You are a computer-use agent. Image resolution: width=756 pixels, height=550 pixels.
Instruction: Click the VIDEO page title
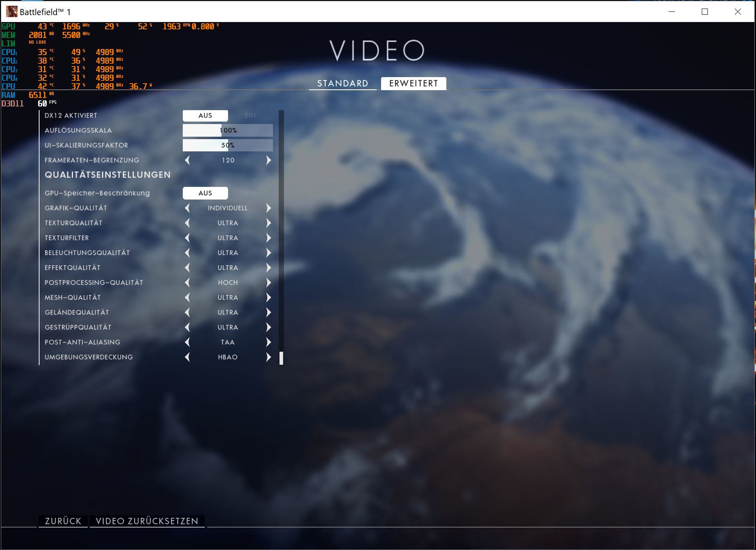(377, 51)
